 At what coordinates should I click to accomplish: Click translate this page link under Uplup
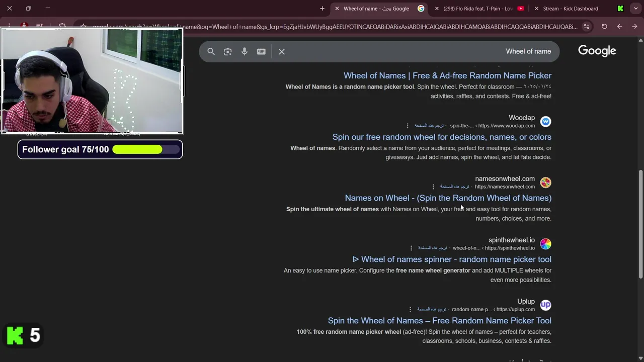[432, 309]
